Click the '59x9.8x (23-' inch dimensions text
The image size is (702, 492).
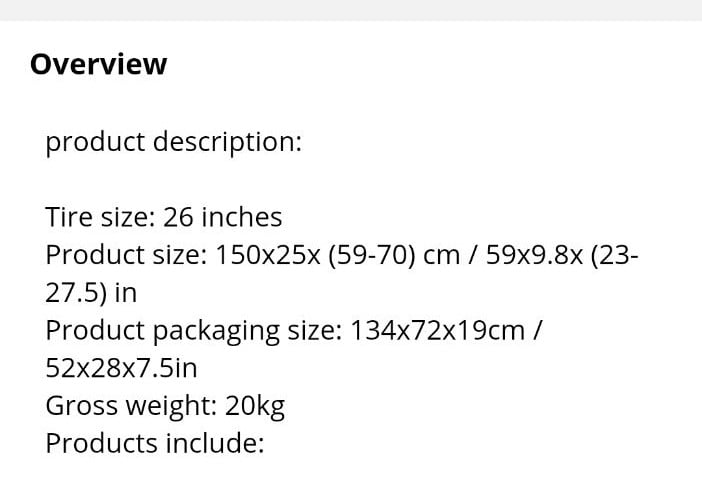click(562, 255)
